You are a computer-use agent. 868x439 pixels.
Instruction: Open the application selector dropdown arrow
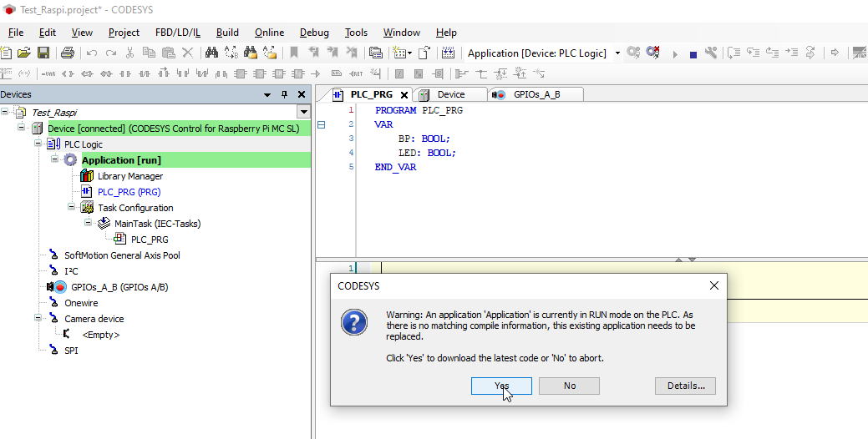point(617,53)
